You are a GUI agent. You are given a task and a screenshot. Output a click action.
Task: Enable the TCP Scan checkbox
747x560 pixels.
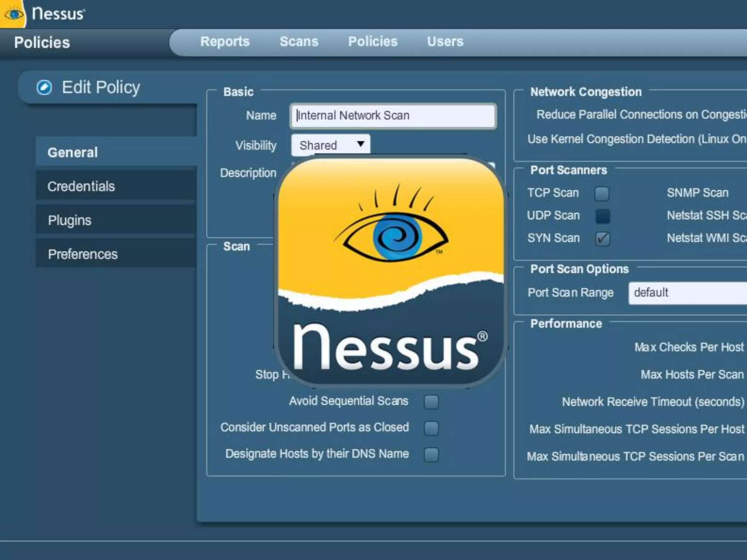602,194
